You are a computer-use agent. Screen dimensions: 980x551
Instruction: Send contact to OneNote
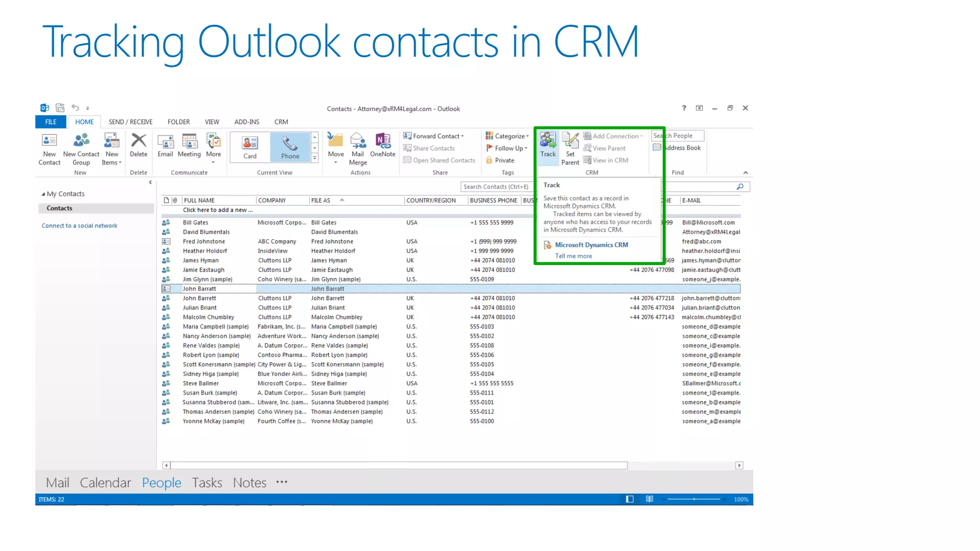coord(383,145)
